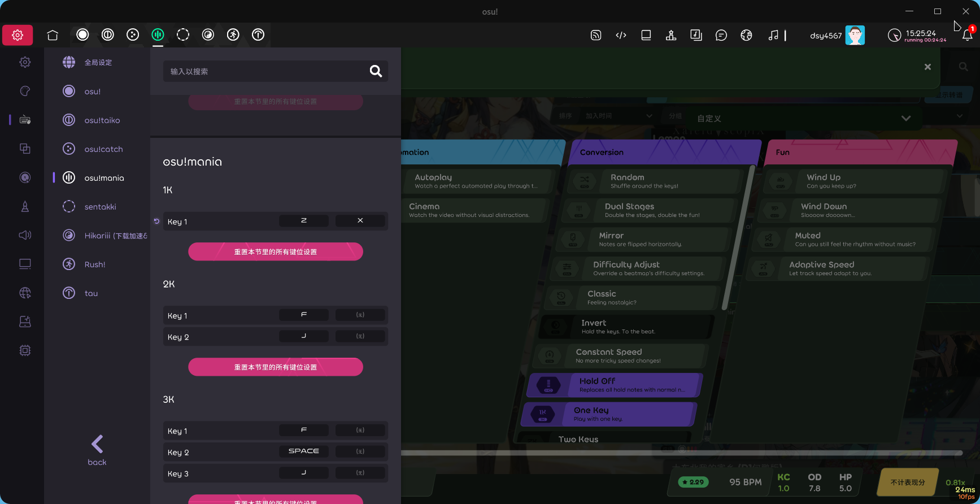Viewport: 980px width, 504px height.
Task: Open the chat icon in top toolbar
Action: tap(721, 35)
